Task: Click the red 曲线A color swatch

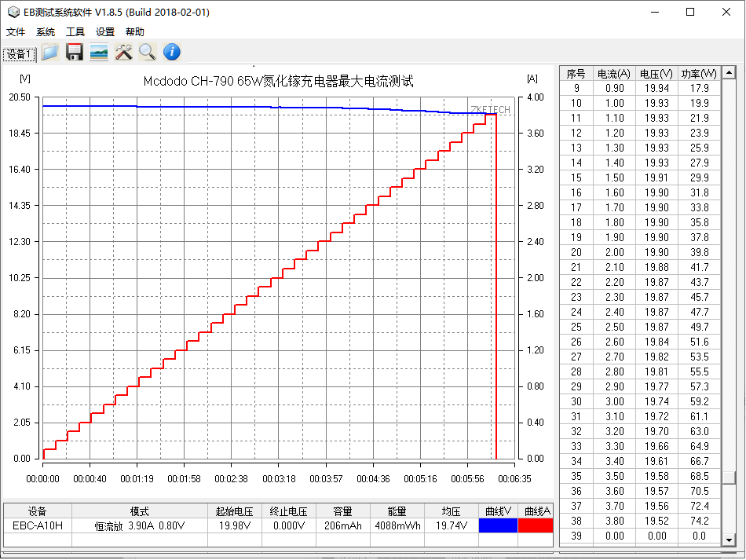Action: [x=536, y=525]
